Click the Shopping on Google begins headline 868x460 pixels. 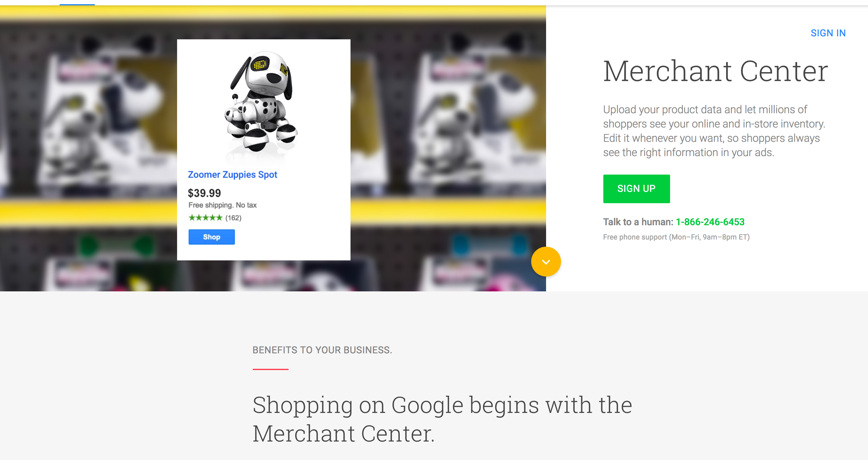[442, 419]
